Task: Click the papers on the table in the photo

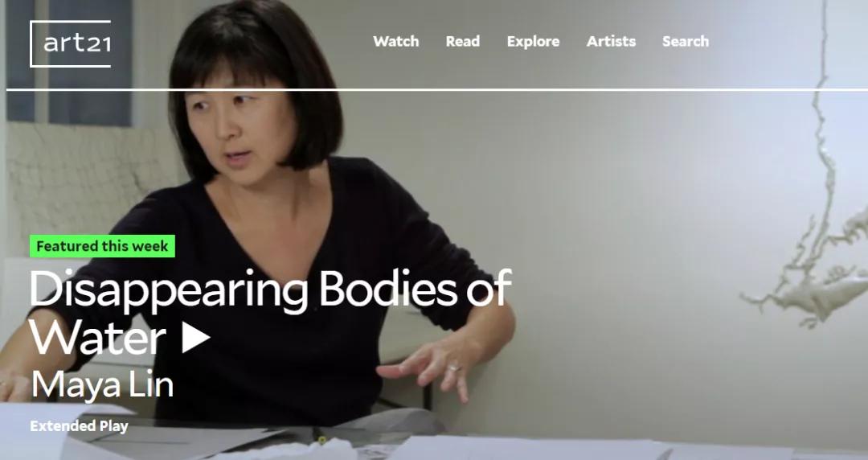Action: pos(526,448)
